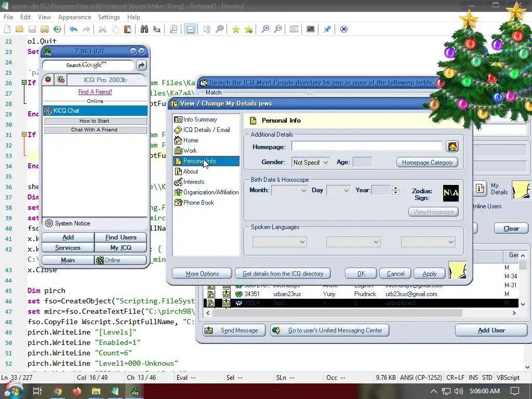Screen dimensions: 532x399
Task: Open the Help menu
Action: click(x=134, y=17)
